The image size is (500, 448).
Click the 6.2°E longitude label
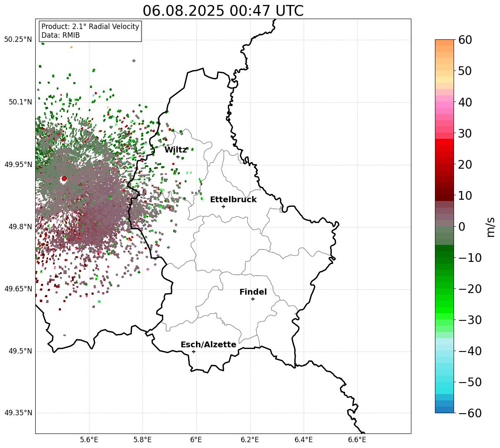coord(250,440)
